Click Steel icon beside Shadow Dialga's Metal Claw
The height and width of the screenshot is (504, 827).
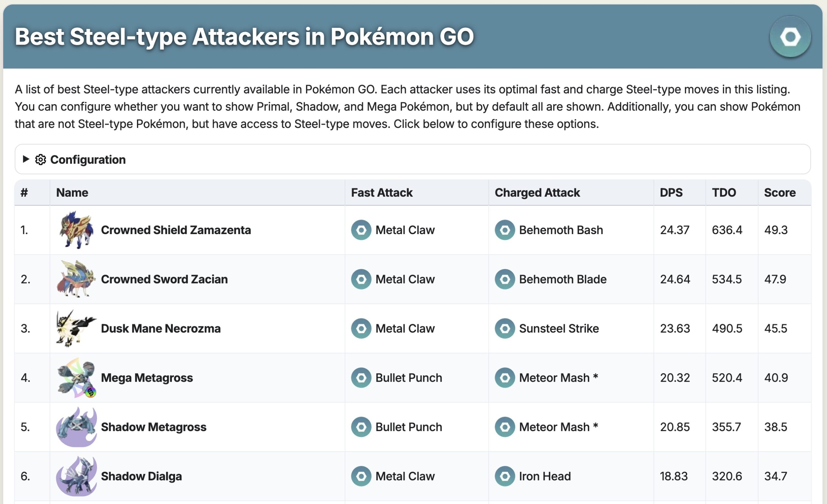[361, 476]
